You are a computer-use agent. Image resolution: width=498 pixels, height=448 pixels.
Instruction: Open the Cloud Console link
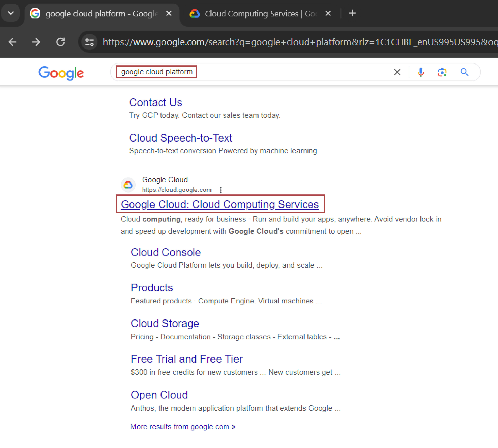166,252
